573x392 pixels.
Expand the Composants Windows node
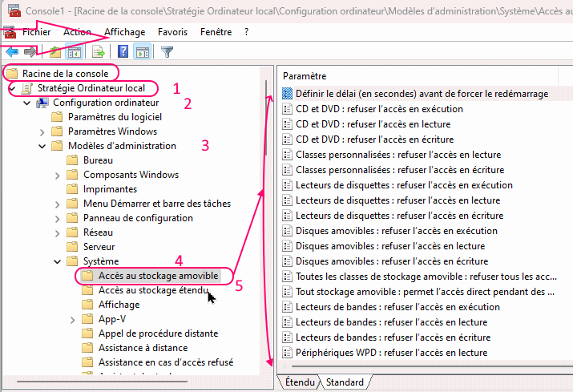click(x=58, y=176)
